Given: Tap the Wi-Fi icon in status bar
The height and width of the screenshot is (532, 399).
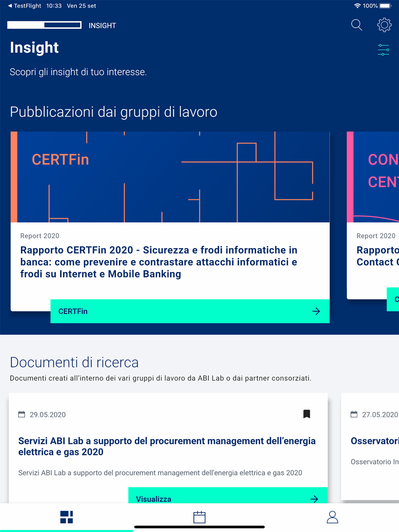Looking at the screenshot, I should (x=358, y=6).
